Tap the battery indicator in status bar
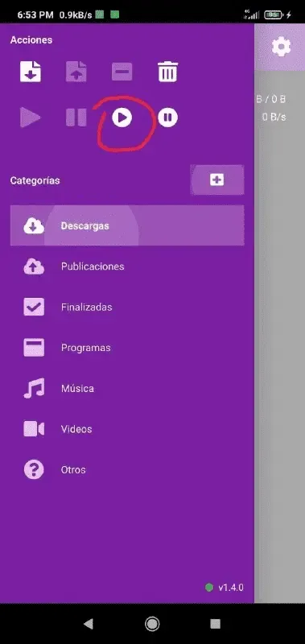The height and width of the screenshot is (644, 305). coord(274,15)
